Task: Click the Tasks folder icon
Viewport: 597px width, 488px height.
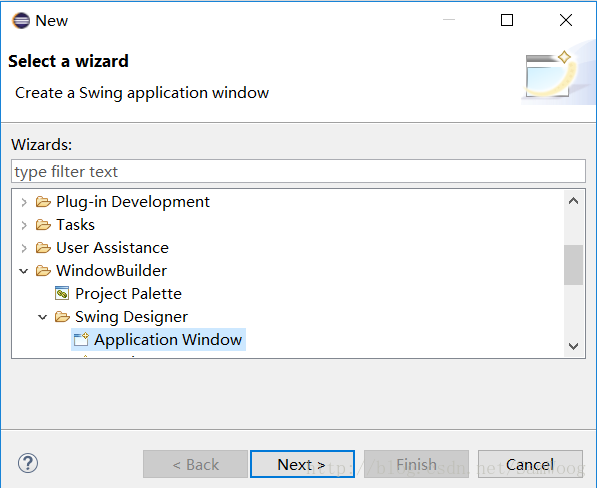Action: 43,225
